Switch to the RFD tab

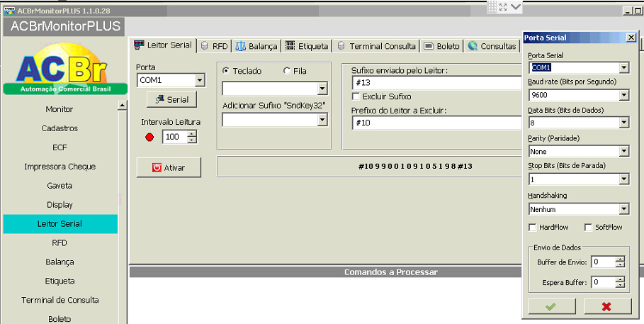[x=215, y=46]
